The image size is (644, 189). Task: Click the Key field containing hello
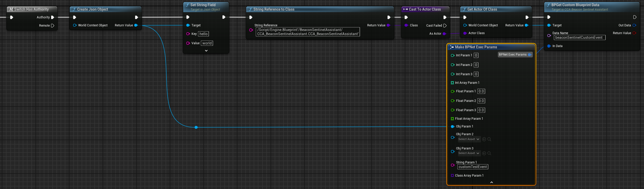pyautogui.click(x=203, y=34)
